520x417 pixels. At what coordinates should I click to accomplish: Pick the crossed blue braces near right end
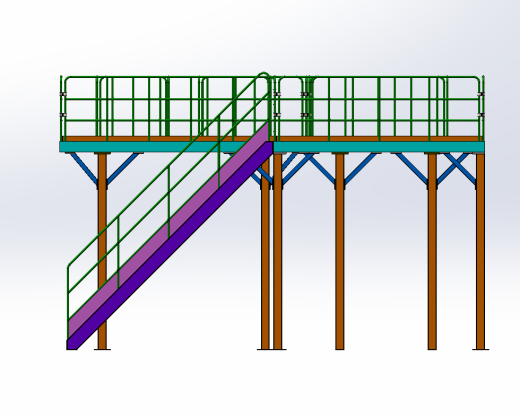[457, 168]
